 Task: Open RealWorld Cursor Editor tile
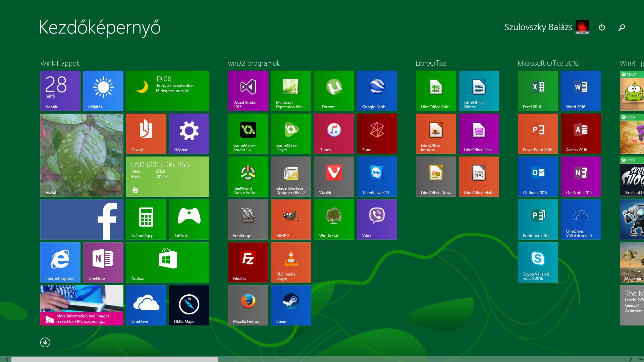[x=248, y=177]
